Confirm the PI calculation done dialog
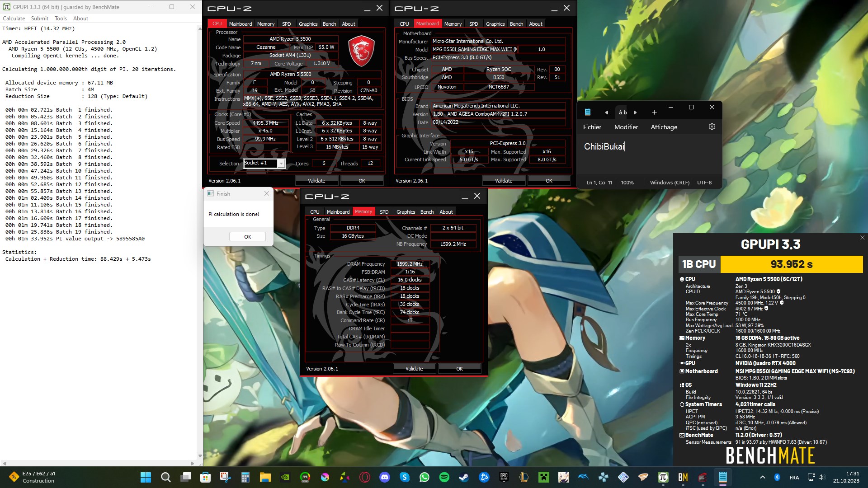 [x=247, y=236]
